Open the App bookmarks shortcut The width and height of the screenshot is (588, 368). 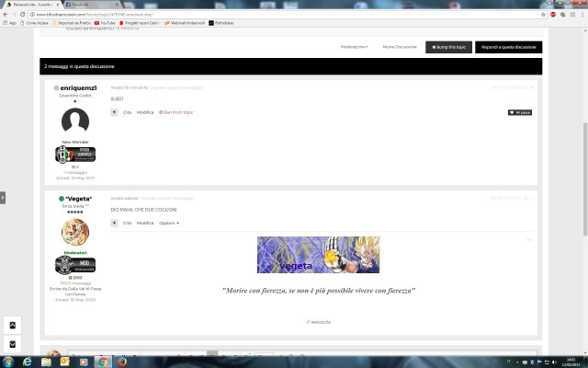pos(10,23)
